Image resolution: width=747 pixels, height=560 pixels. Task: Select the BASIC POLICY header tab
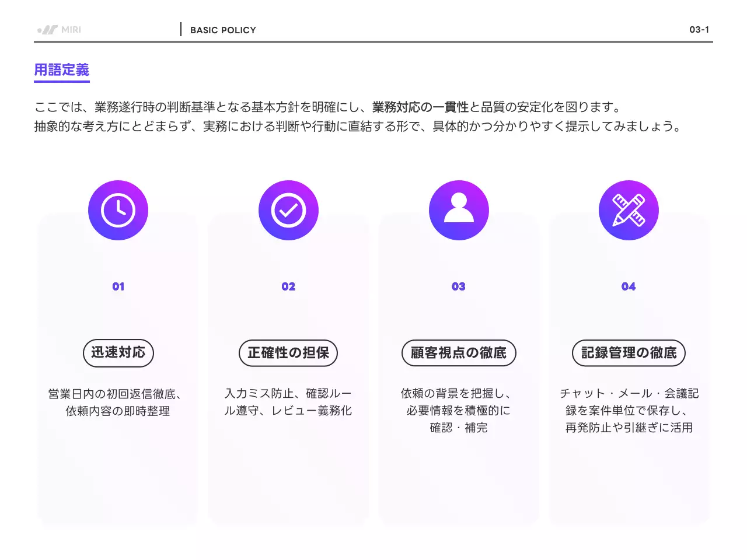224,30
